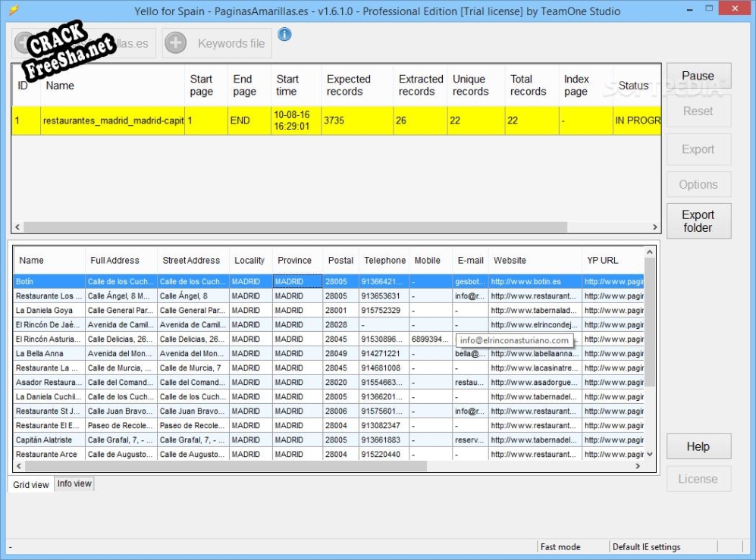Open the Export folder
The width and height of the screenshot is (756, 560).
698,221
